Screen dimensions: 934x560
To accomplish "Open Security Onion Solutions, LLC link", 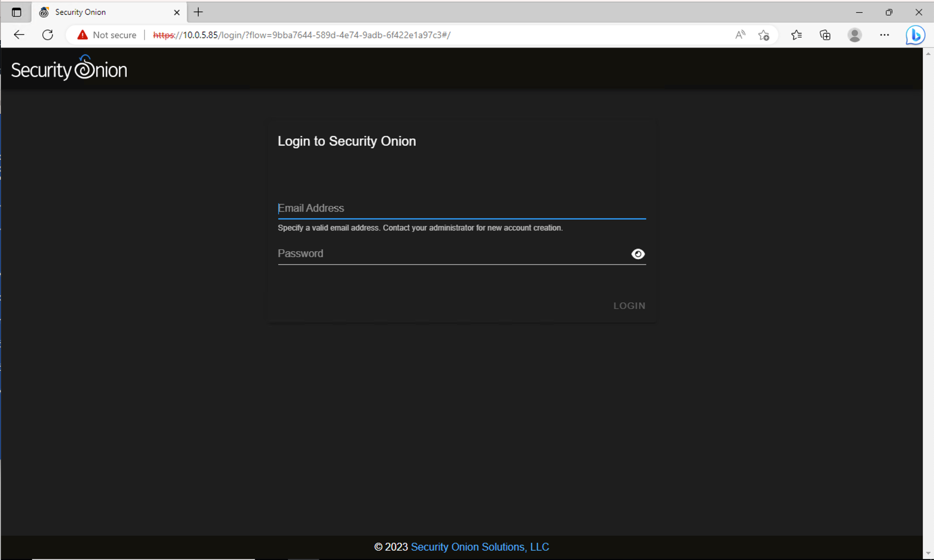I will [480, 547].
